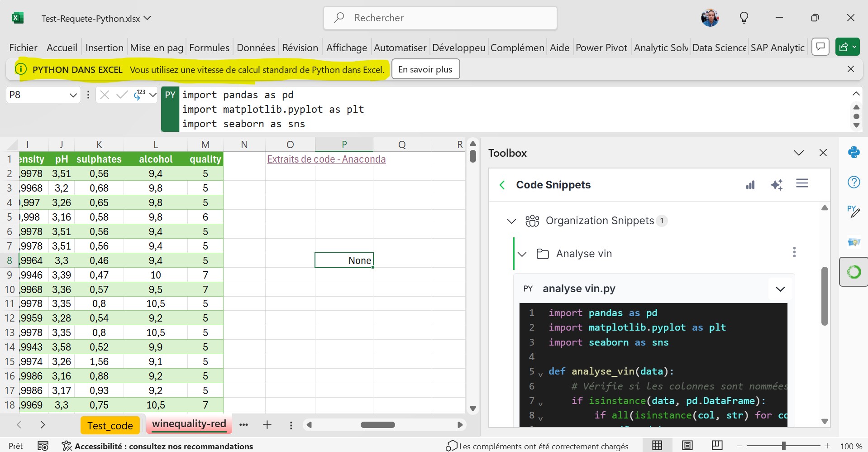The height and width of the screenshot is (452, 868).
Task: Open the user profile picture
Action: coord(710,18)
